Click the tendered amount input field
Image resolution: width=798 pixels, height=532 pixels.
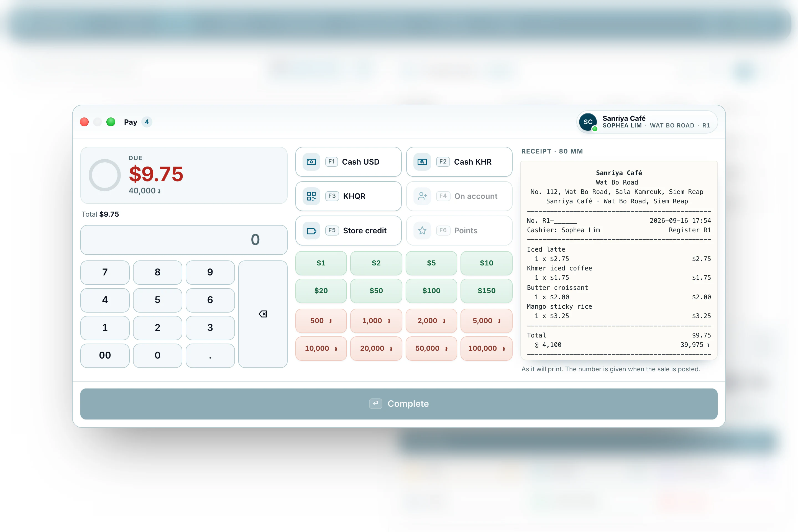coord(184,240)
